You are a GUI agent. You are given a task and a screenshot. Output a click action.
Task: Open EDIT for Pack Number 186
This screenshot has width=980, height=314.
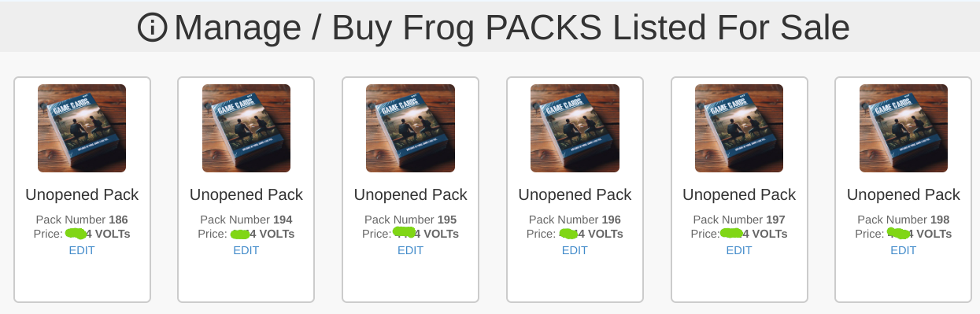click(82, 250)
